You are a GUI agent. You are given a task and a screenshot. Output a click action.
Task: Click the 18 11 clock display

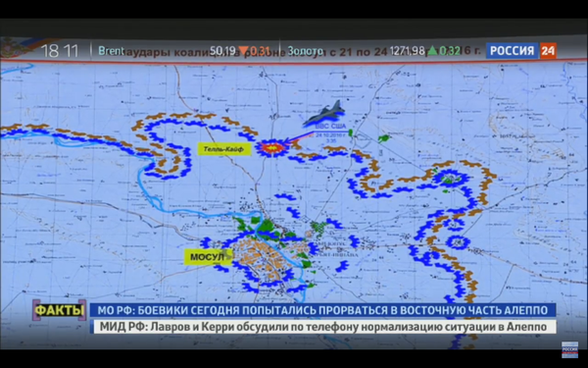pyautogui.click(x=60, y=51)
